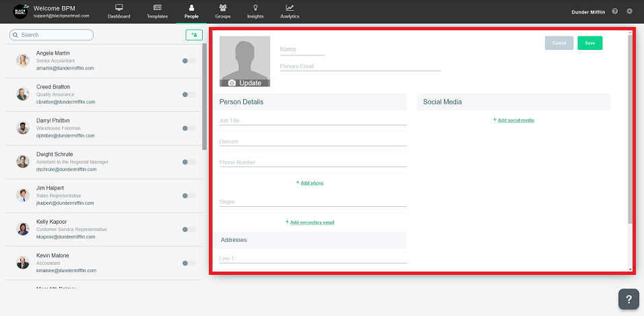Open the Analytics chart icon
The height and width of the screenshot is (316, 644).
point(290,7)
